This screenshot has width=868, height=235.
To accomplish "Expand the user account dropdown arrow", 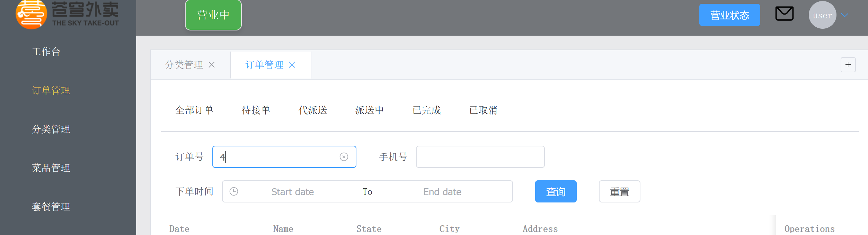I will coord(845,15).
